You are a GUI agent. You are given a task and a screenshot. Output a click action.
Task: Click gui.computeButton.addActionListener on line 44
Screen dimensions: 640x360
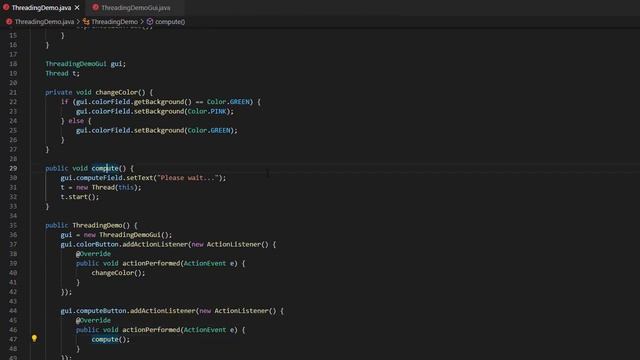128,311
